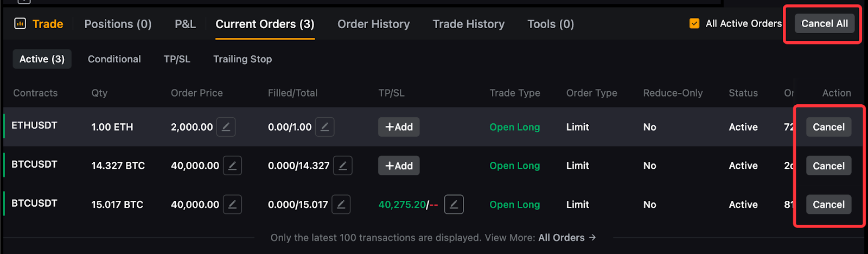The width and height of the screenshot is (868, 254).
Task: Open the All Orders link
Action: [566, 238]
